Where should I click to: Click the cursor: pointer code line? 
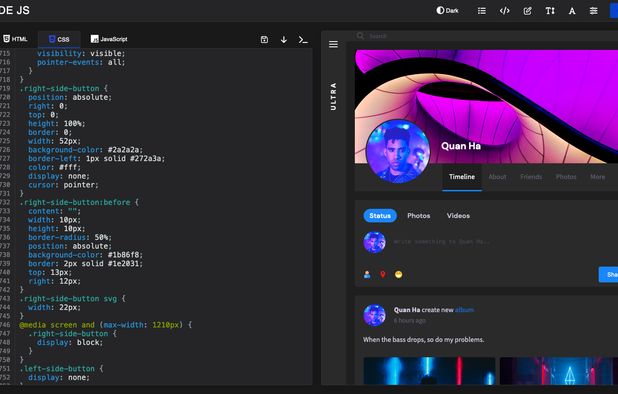pos(63,185)
